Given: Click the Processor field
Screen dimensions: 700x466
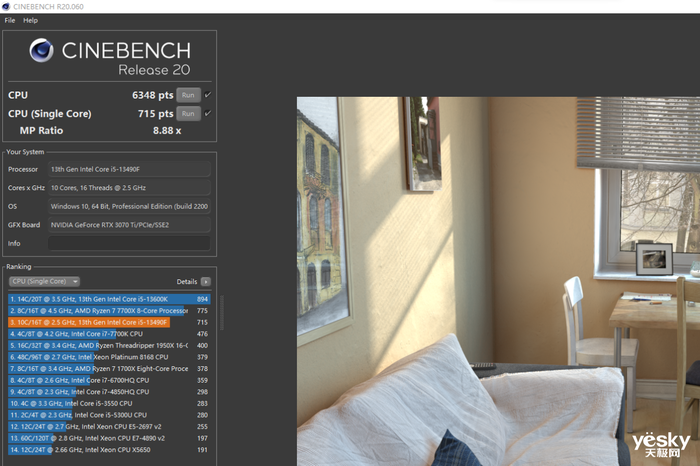Looking at the screenshot, I should [129, 169].
